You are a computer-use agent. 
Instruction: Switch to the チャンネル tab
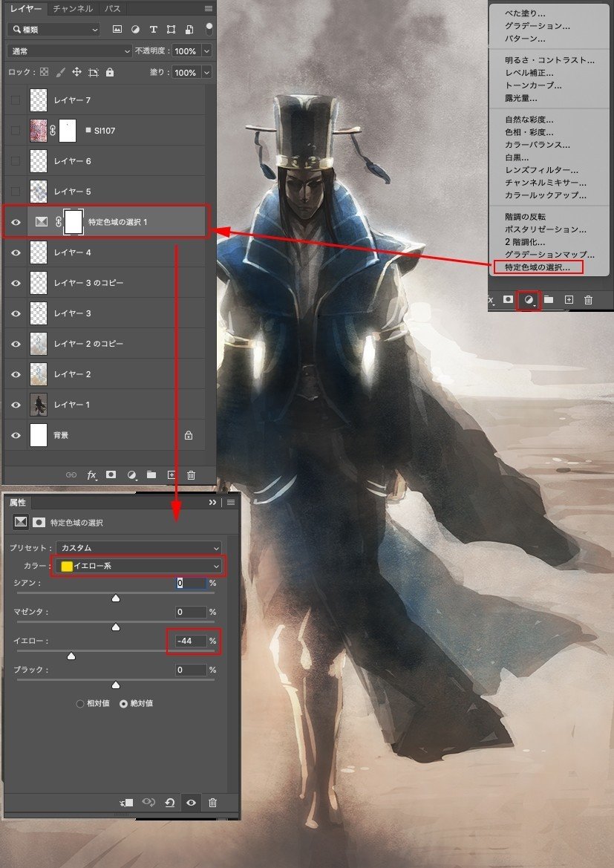tap(73, 8)
